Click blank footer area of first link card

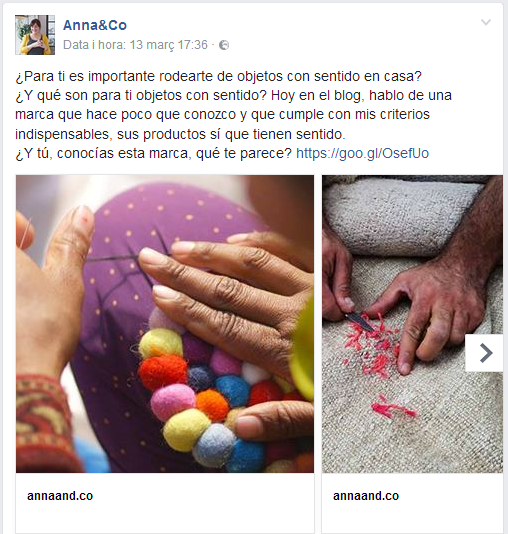(x=165, y=519)
